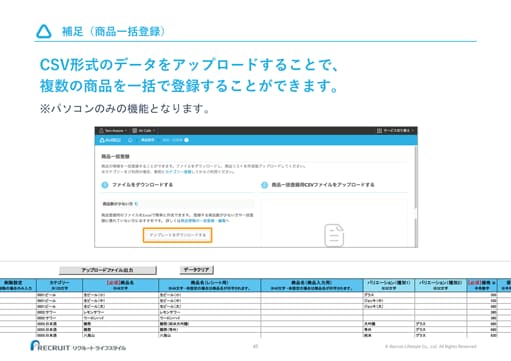Screen dimensions: 511x361
Task: Click the 商品名(レシート用) column header
Action: click(209, 285)
